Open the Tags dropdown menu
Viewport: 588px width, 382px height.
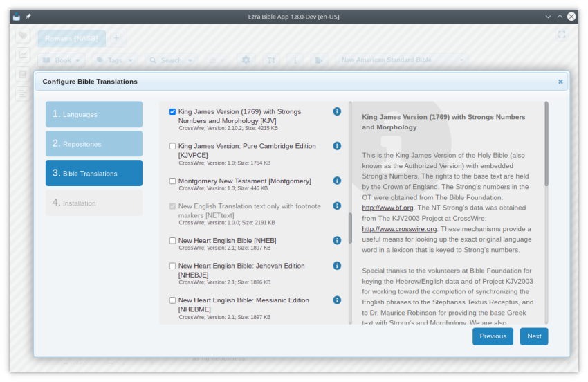[115, 60]
